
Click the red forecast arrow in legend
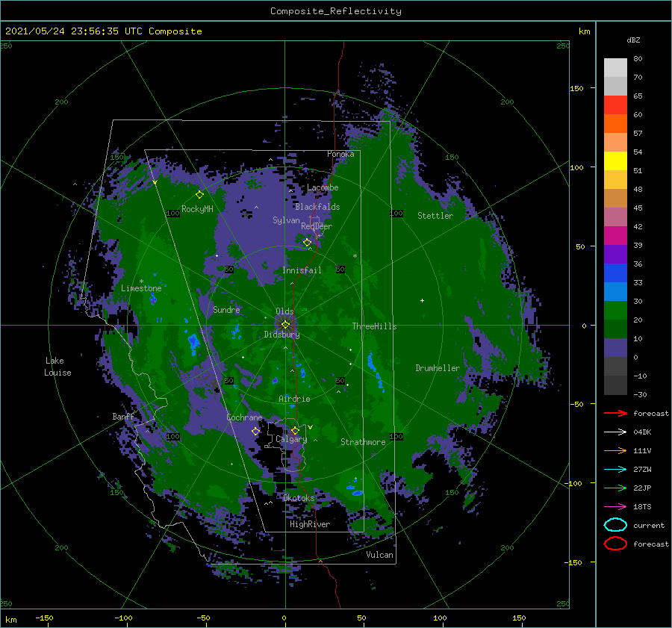(x=615, y=413)
